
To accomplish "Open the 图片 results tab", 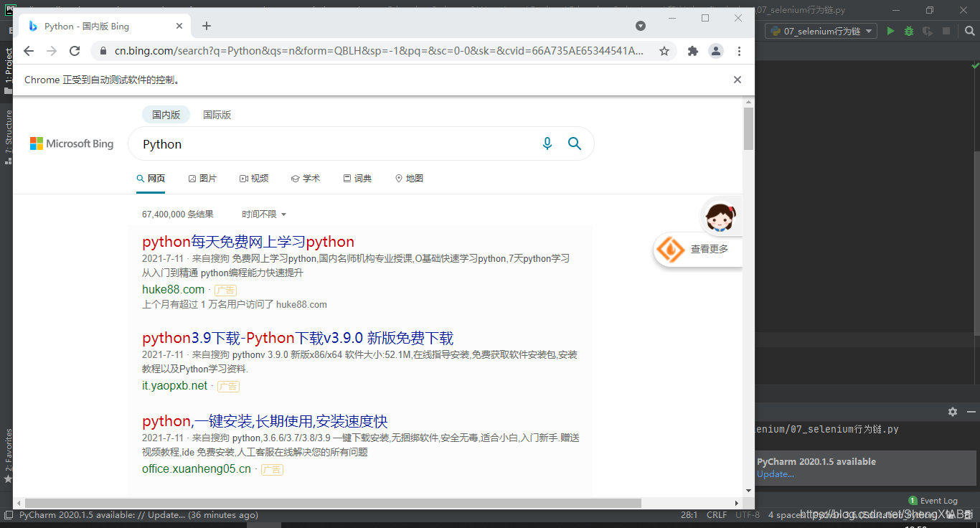I will pos(202,178).
